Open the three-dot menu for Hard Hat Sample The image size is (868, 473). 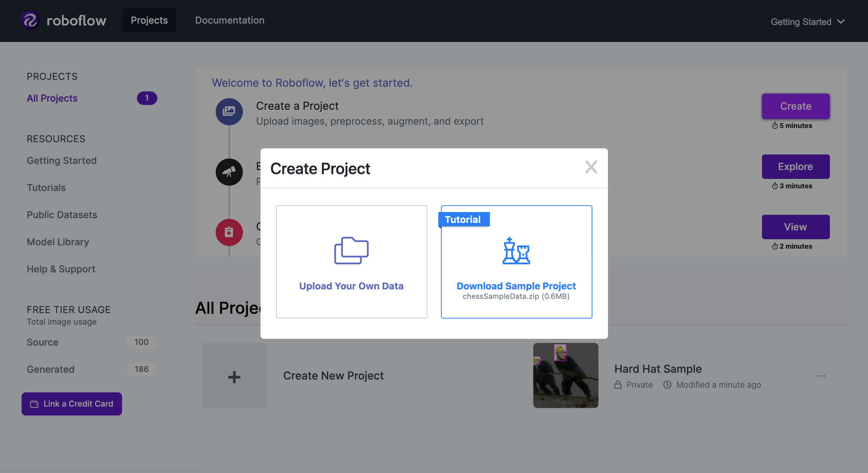[821, 376]
